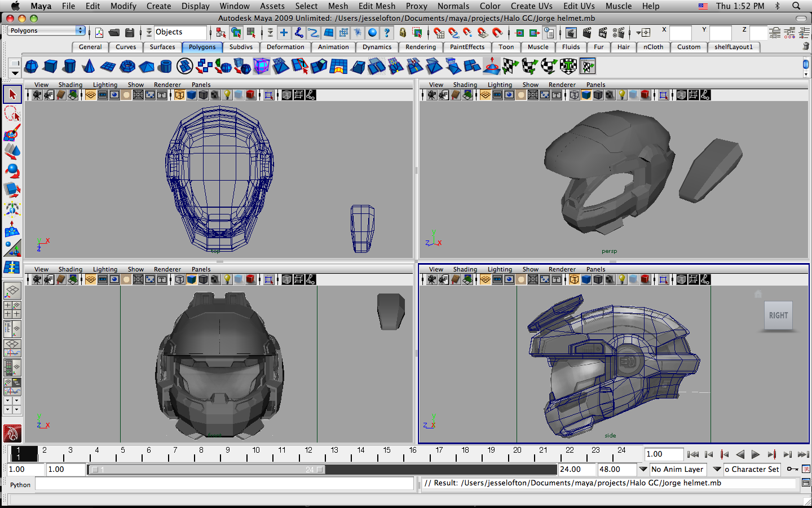The height and width of the screenshot is (508, 812).
Task: Toggle auto keyframe key icon
Action: [792, 469]
